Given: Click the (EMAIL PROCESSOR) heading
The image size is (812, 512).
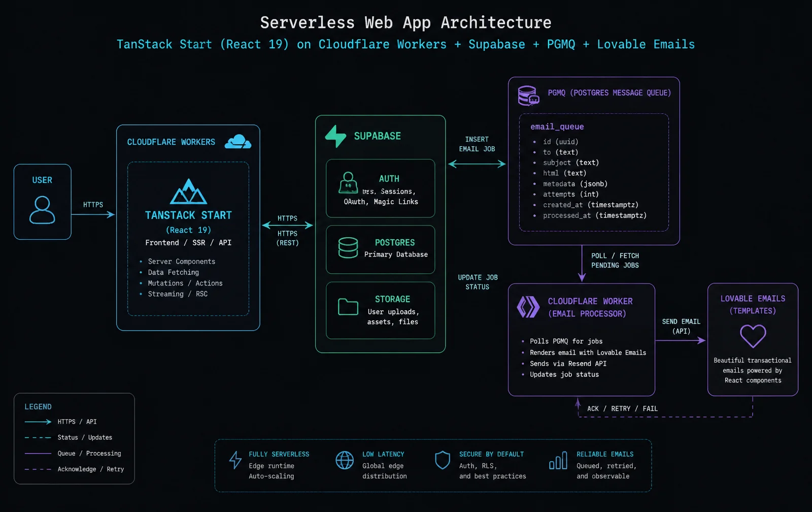Looking at the screenshot, I should click(x=587, y=314).
